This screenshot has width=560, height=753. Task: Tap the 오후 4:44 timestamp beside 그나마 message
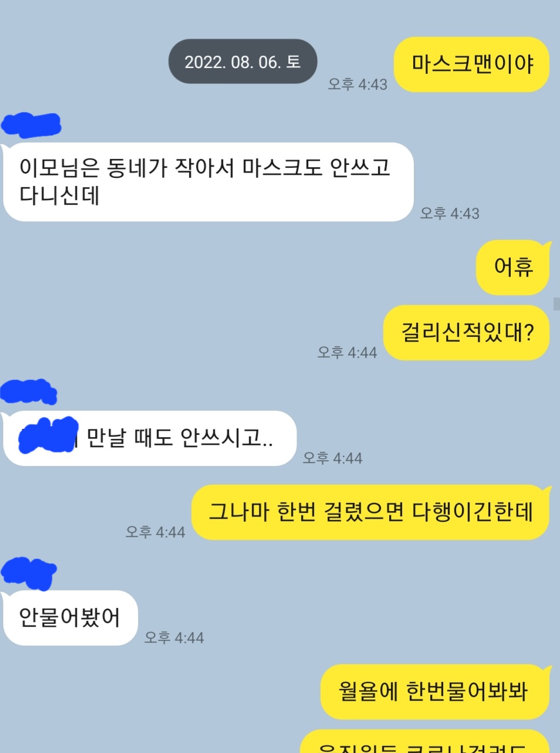[x=156, y=532]
